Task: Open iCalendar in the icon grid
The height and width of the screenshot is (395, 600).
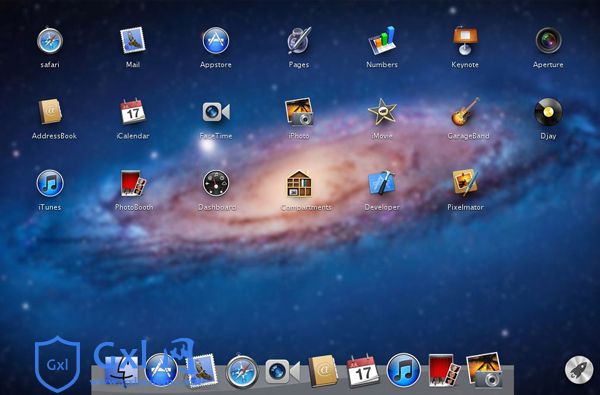Action: pyautogui.click(x=133, y=111)
